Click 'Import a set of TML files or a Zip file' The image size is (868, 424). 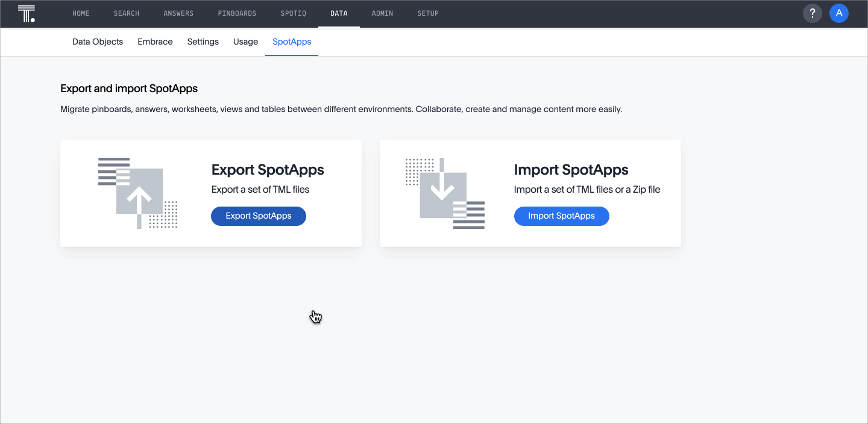pos(587,189)
